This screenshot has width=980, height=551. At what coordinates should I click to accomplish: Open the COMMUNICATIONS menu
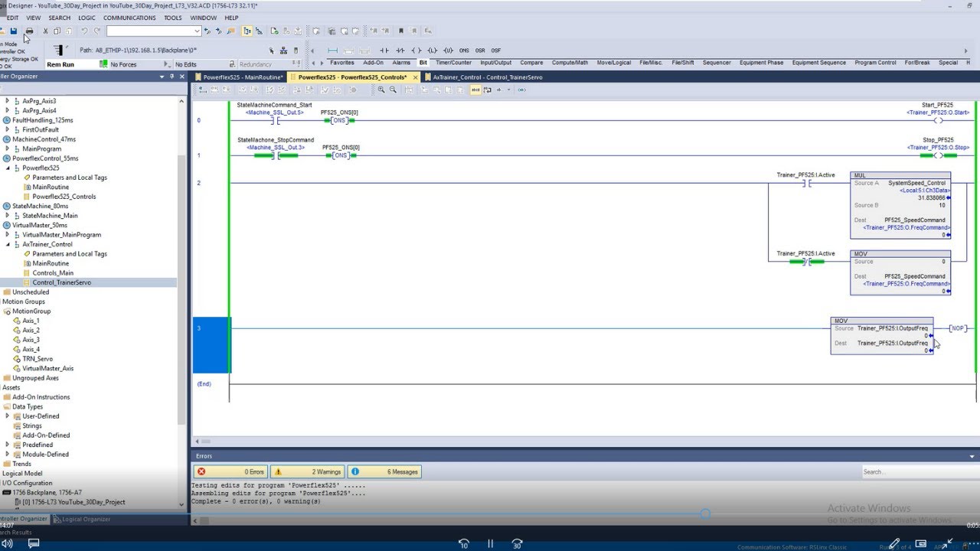pyautogui.click(x=129, y=18)
